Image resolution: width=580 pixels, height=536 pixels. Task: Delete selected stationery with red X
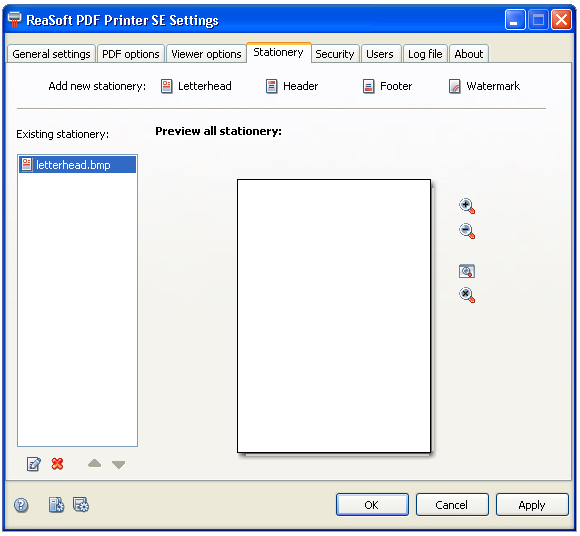(x=57, y=463)
